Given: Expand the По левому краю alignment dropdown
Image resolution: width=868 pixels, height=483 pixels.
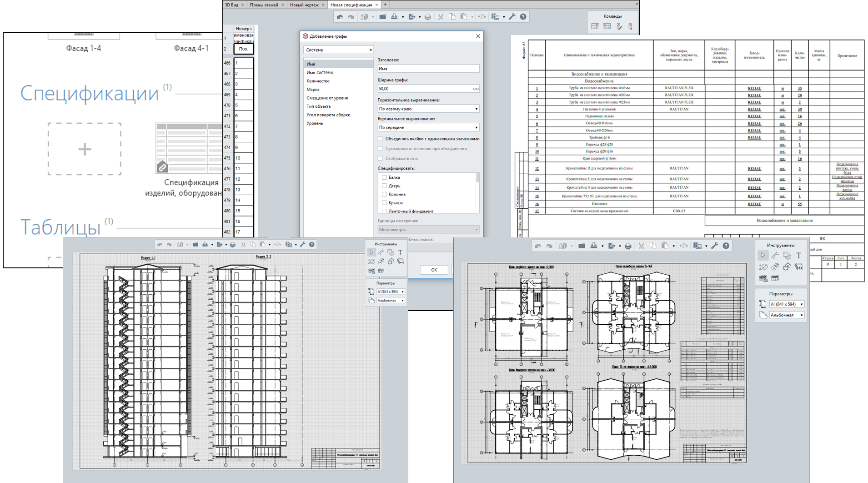Looking at the screenshot, I should pos(428,109).
